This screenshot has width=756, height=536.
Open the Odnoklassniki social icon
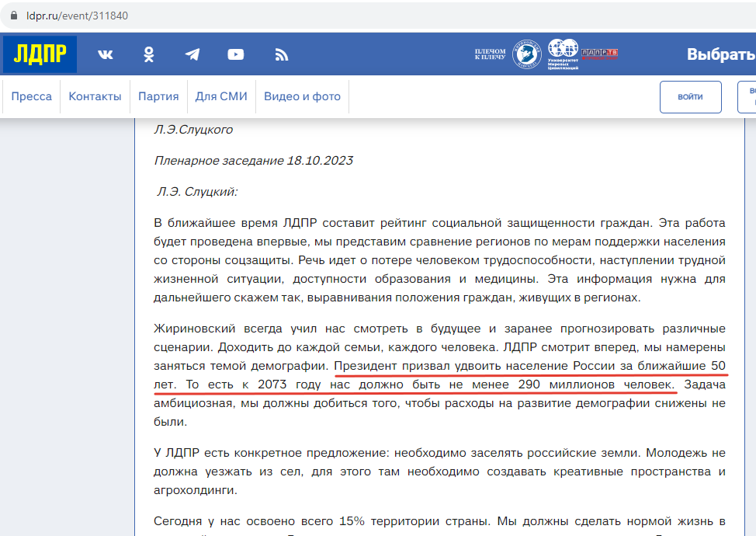(149, 54)
